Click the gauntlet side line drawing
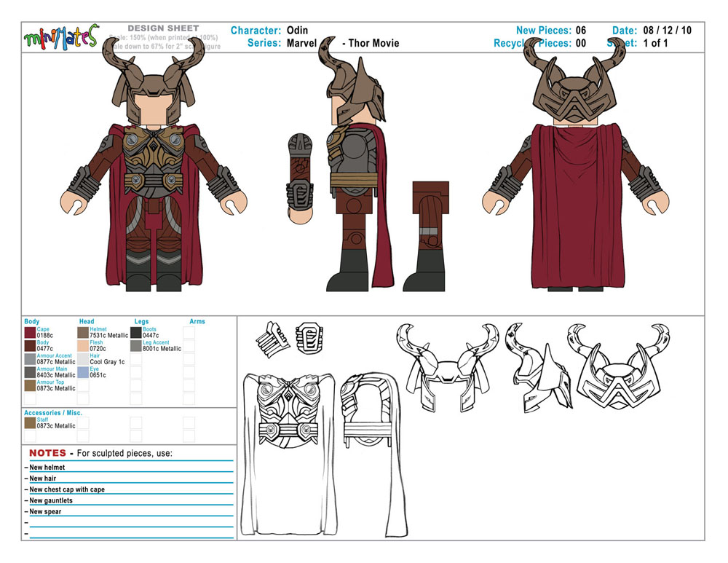Image resolution: width=728 pixels, height=563 pixels. coord(272,339)
